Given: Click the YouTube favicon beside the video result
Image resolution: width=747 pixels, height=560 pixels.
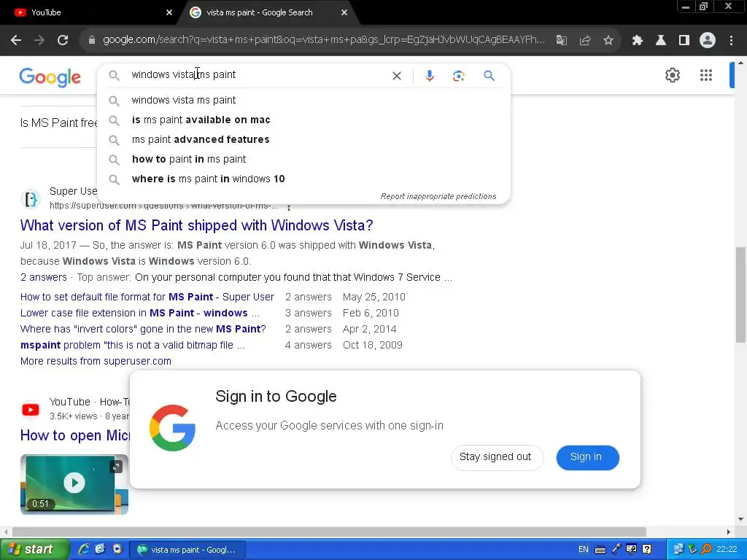Looking at the screenshot, I should tap(31, 410).
